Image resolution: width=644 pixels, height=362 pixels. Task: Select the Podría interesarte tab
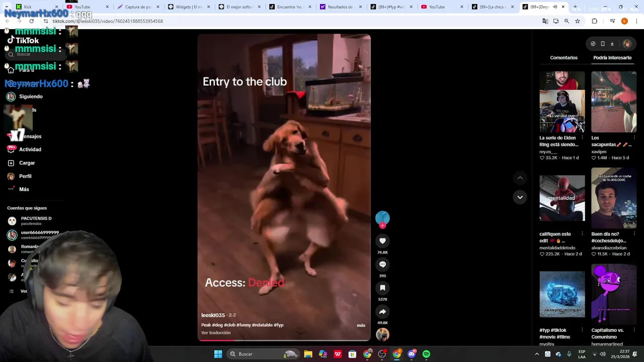(612, 58)
